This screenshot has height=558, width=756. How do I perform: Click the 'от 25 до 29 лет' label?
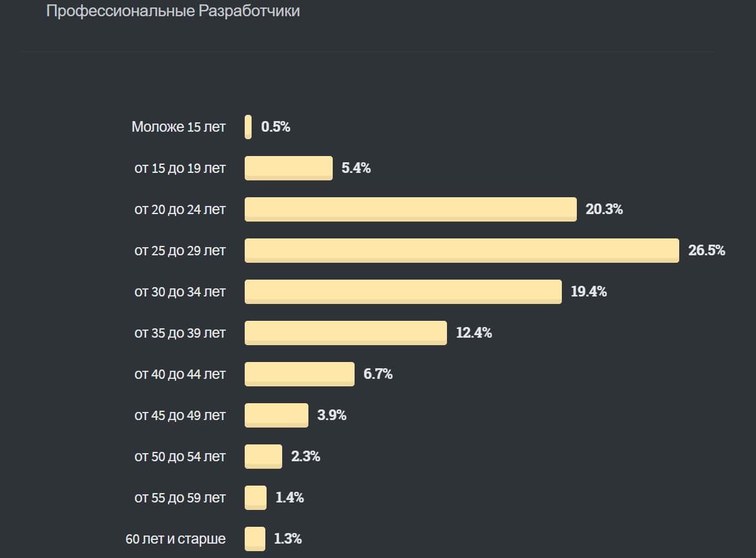[180, 251]
